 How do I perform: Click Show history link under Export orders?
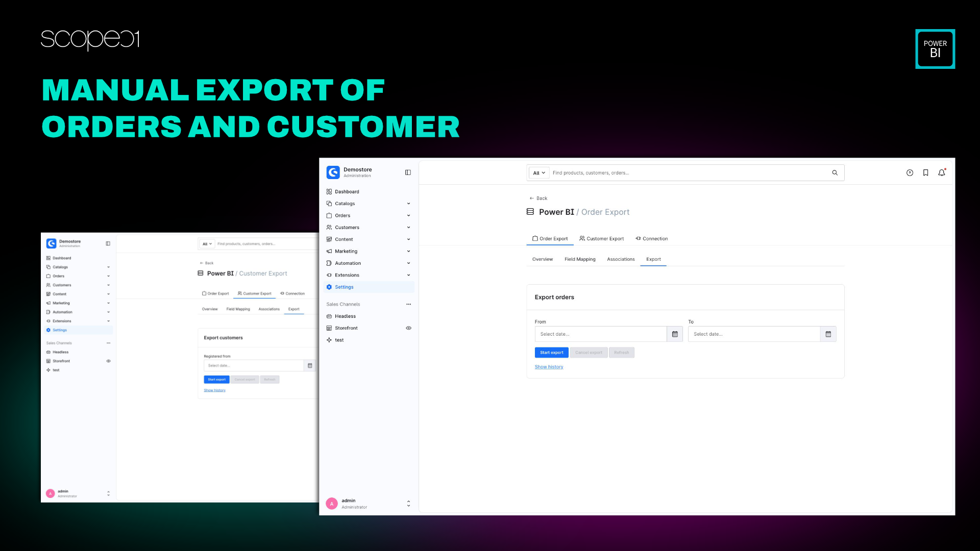tap(549, 367)
